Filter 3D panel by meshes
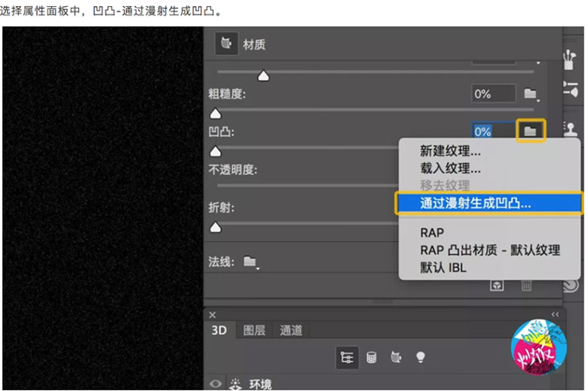 point(372,357)
